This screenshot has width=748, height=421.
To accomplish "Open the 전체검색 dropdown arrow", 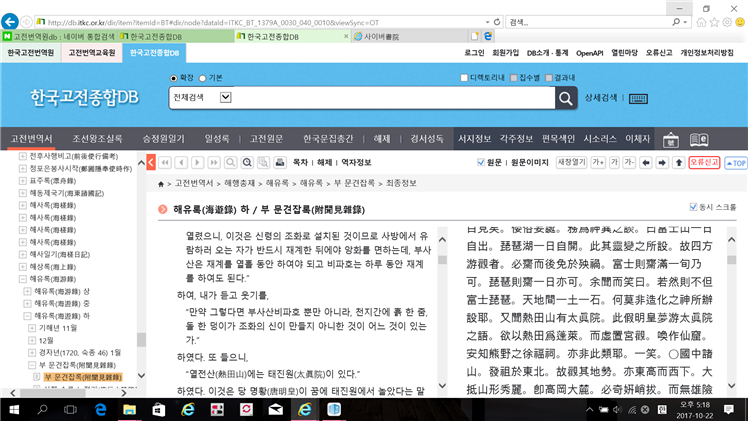I will [226, 97].
